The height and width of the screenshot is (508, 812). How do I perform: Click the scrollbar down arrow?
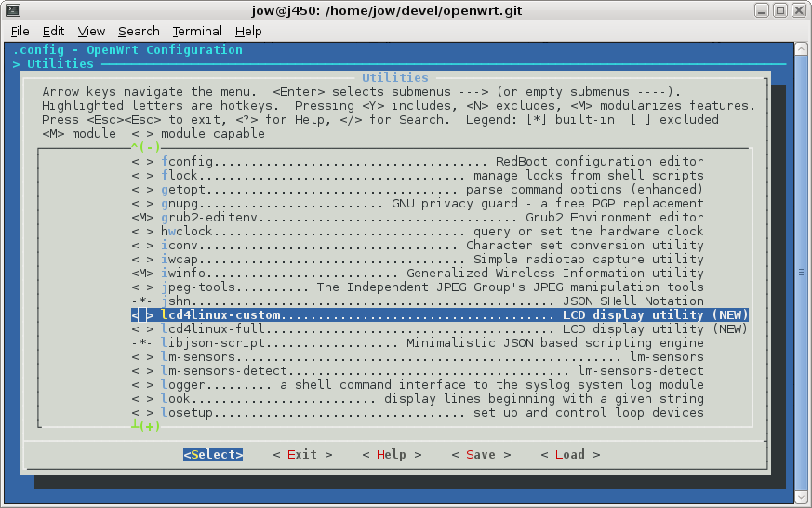click(801, 497)
